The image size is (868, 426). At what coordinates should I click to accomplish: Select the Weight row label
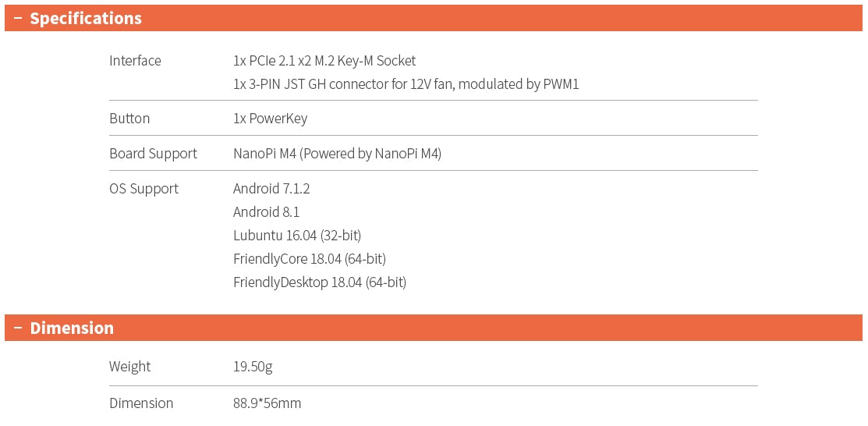[129, 367]
